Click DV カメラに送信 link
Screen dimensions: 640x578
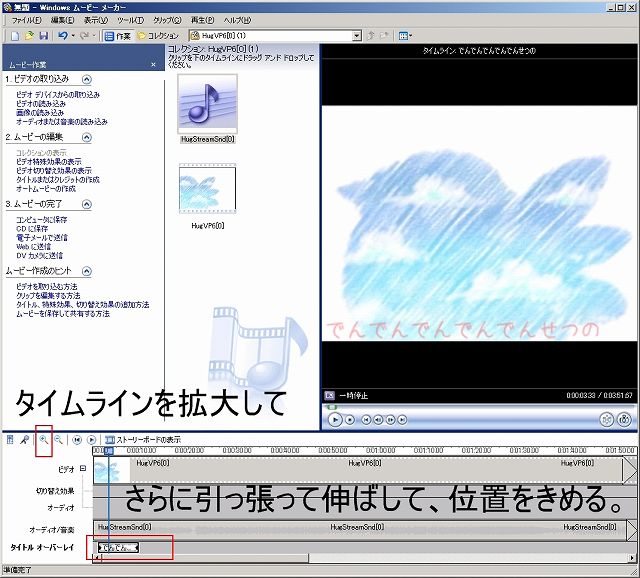pos(40,256)
